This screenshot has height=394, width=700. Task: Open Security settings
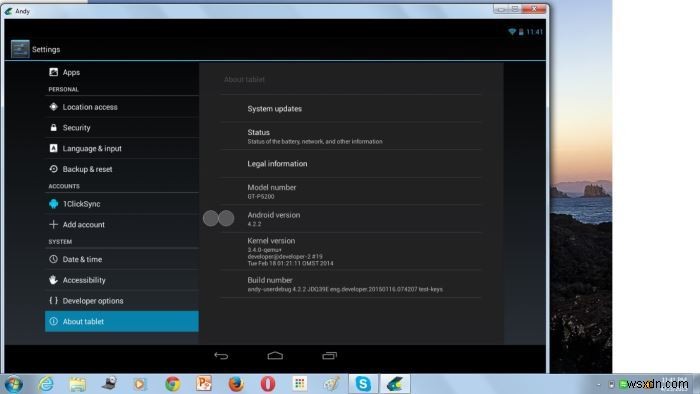pyautogui.click(x=121, y=128)
